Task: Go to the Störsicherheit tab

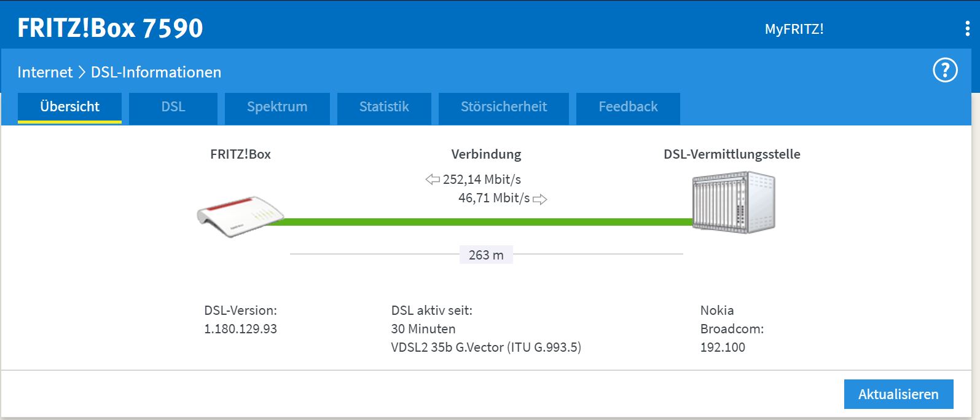Action: 504,108
